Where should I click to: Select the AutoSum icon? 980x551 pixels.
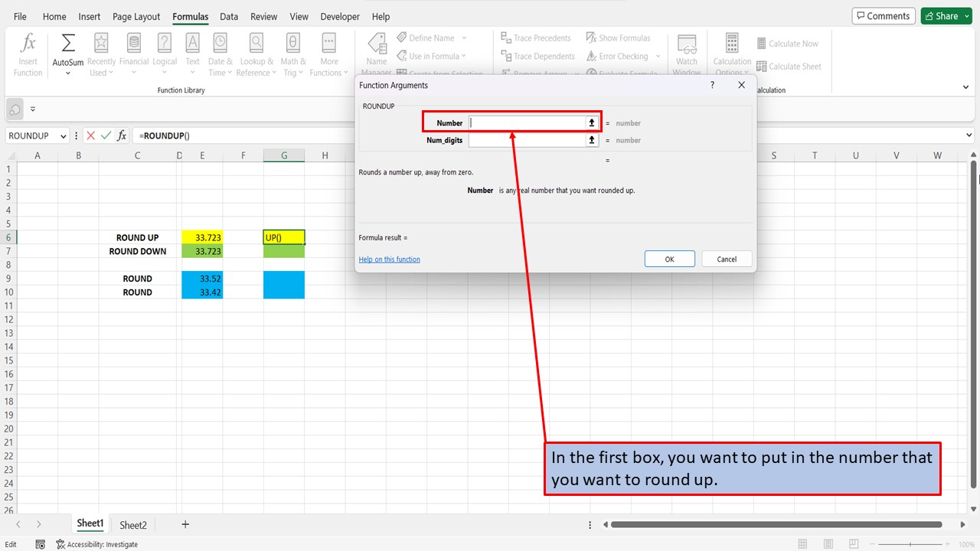(67, 52)
